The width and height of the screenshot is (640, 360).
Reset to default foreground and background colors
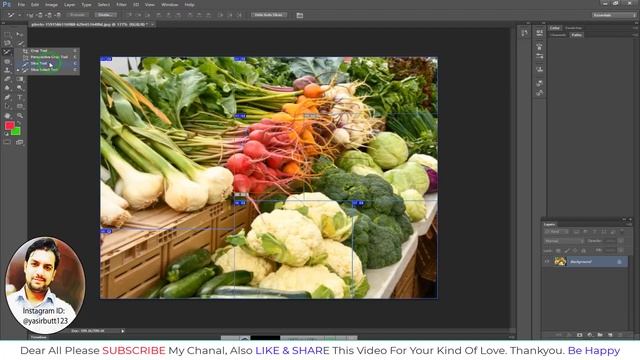(6, 133)
